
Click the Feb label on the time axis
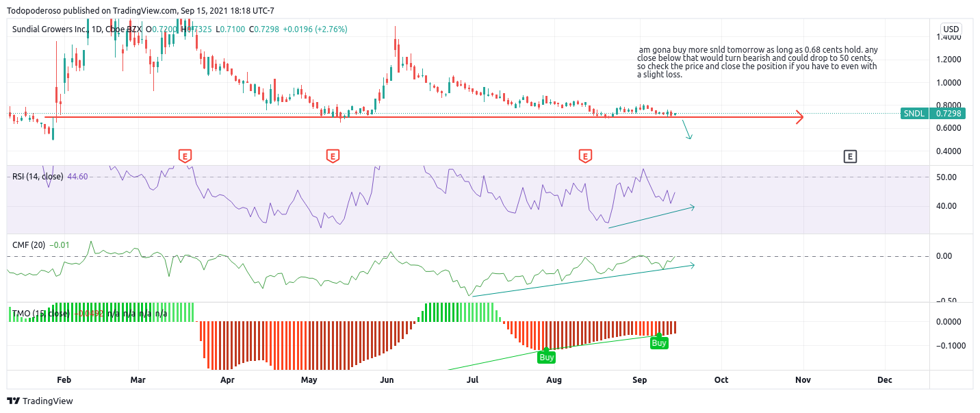coord(64,379)
